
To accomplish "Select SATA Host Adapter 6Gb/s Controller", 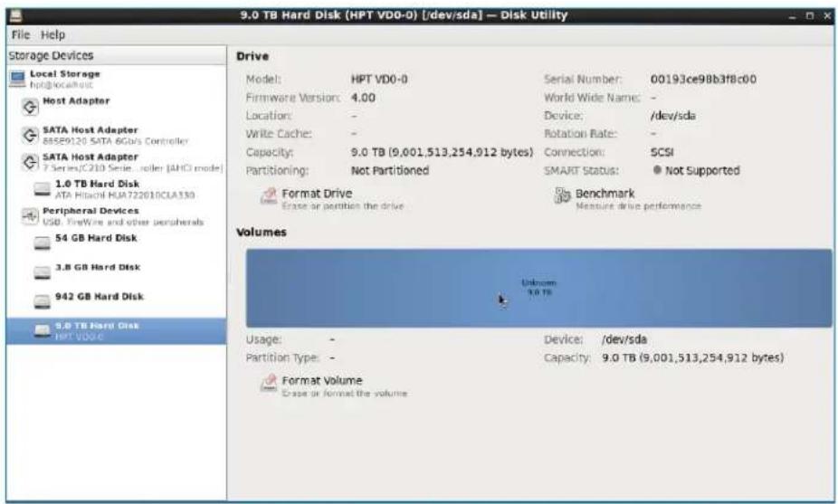I will 117,135.
